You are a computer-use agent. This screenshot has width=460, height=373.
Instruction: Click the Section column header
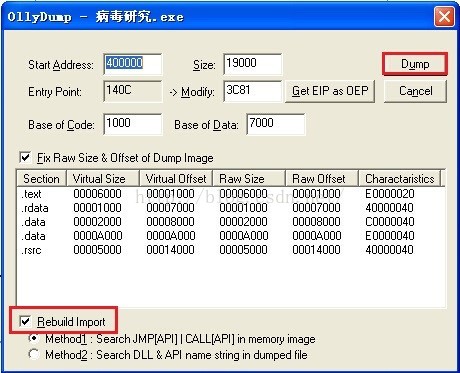tap(42, 178)
